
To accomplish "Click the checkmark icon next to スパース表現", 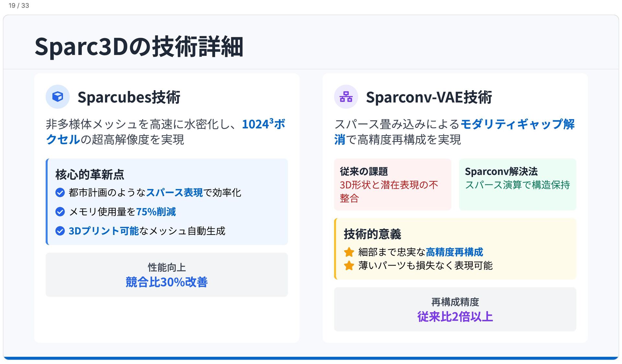I will (x=60, y=193).
